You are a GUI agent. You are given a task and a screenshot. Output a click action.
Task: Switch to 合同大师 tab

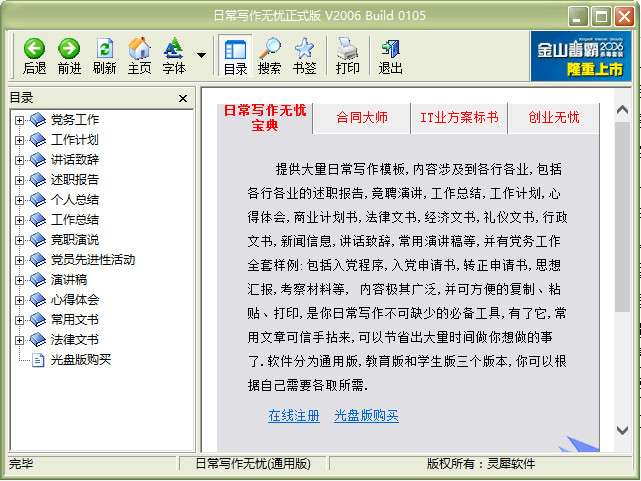(362, 118)
